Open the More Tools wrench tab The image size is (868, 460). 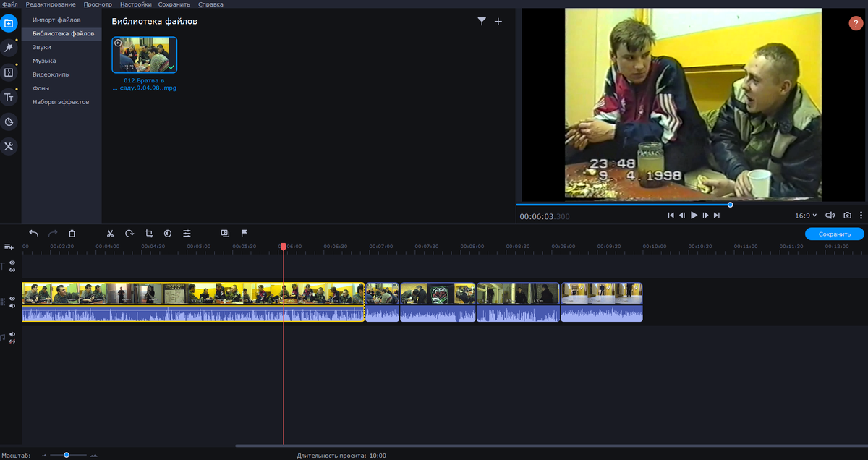point(9,146)
